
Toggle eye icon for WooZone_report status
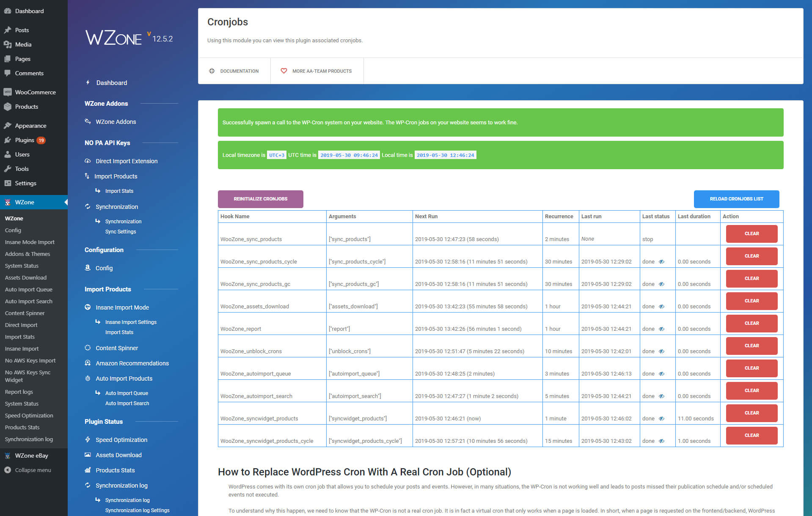(x=661, y=329)
